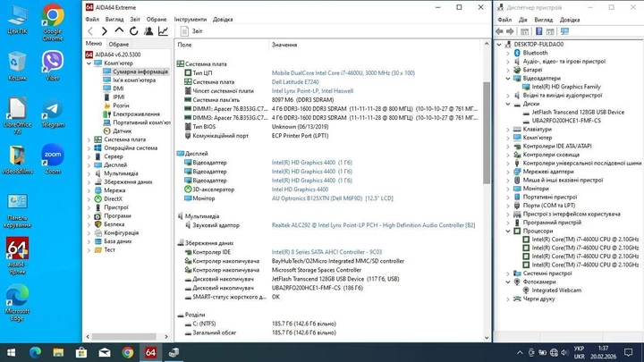Open the Intel HD Graphics 4400 3D-accelerator link

pyautogui.click(x=300, y=189)
